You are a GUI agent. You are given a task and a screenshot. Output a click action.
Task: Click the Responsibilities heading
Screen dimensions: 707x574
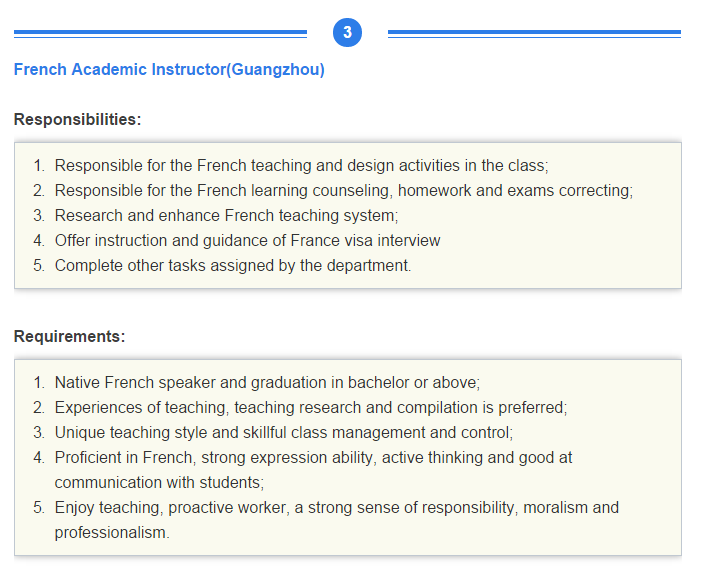point(78,119)
